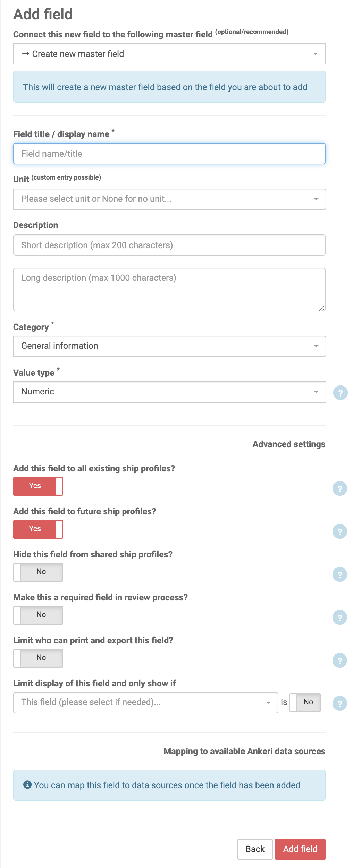Image resolution: width=361 pixels, height=868 pixels.
Task: Click help icon for hide from shared profiles
Action: pos(339,574)
